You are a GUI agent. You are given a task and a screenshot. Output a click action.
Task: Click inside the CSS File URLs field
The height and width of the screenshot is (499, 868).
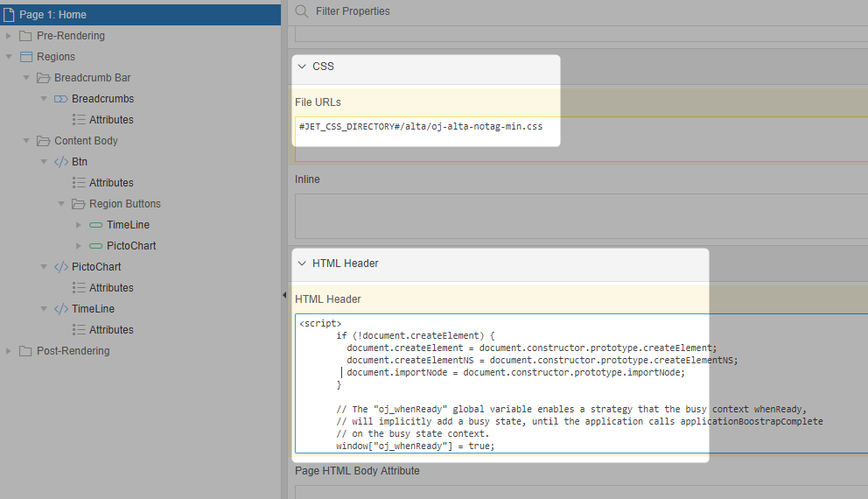(x=577, y=138)
